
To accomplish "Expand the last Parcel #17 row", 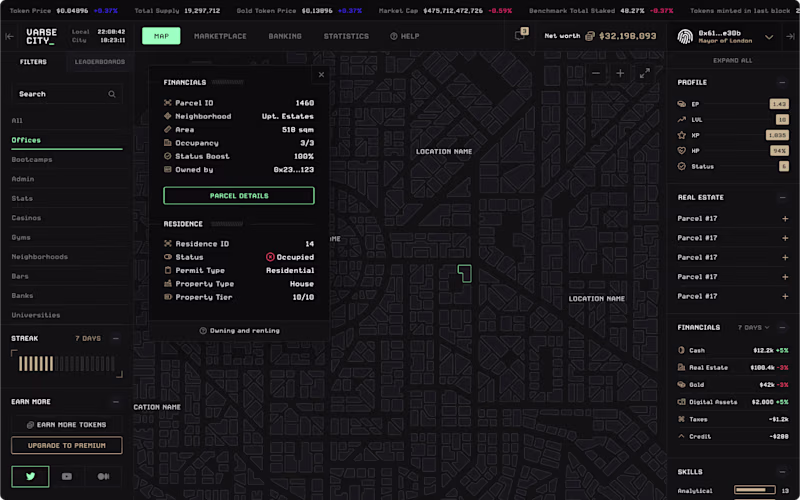I will (x=785, y=296).
